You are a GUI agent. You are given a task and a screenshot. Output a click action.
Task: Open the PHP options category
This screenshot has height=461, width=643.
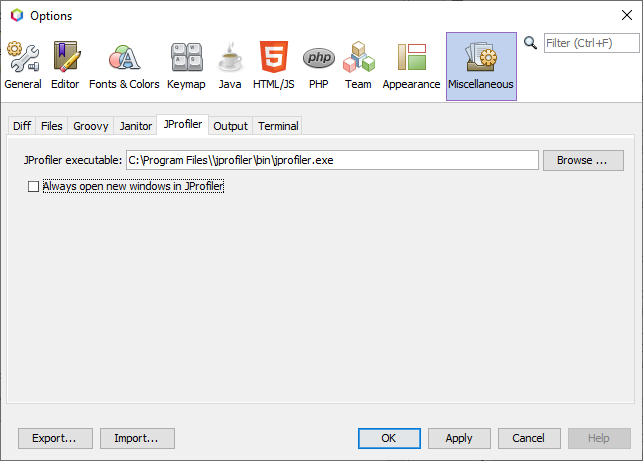319,66
